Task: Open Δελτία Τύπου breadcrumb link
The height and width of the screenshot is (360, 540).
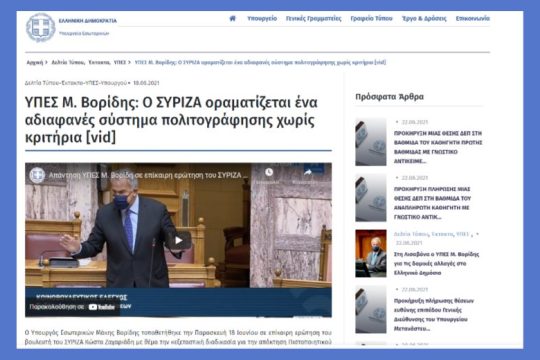Action: coord(68,62)
